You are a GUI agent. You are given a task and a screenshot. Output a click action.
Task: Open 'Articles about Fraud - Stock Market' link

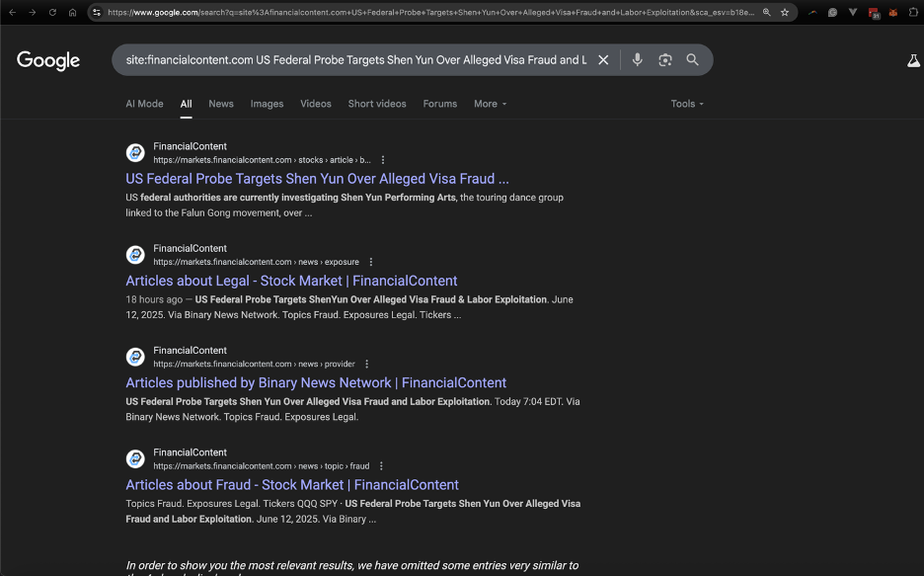292,485
